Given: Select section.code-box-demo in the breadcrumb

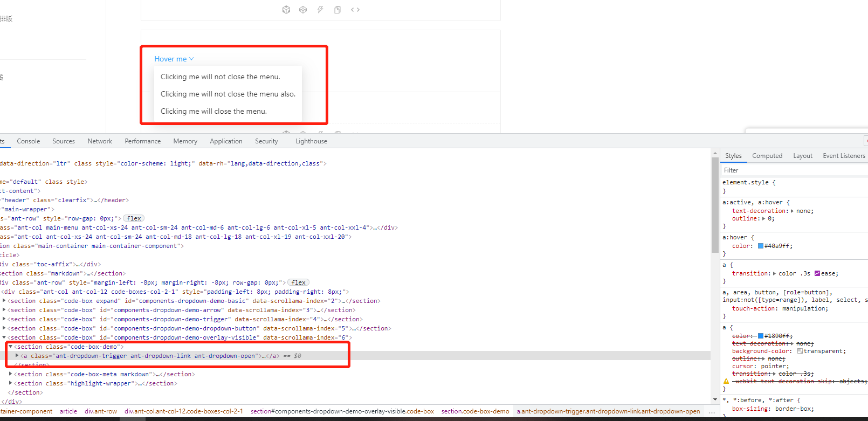Looking at the screenshot, I should 475,411.
